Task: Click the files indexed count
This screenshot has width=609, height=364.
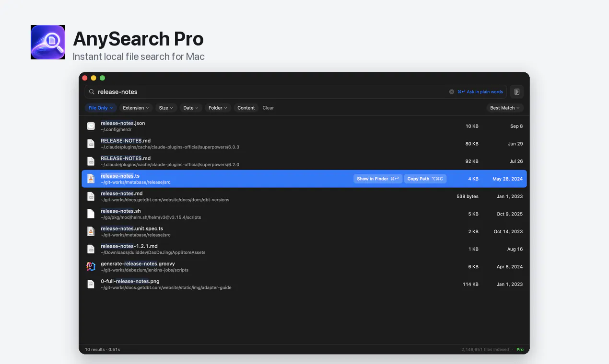Action: point(485,350)
